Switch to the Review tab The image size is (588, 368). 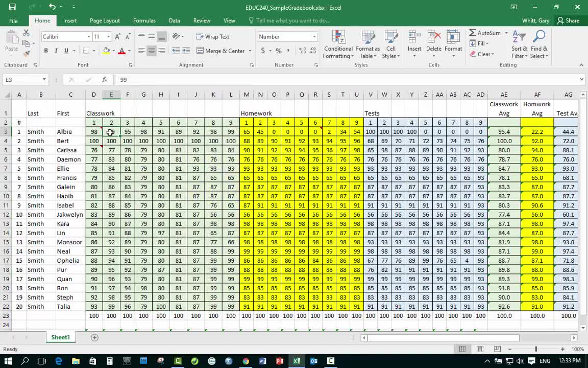tap(202, 20)
